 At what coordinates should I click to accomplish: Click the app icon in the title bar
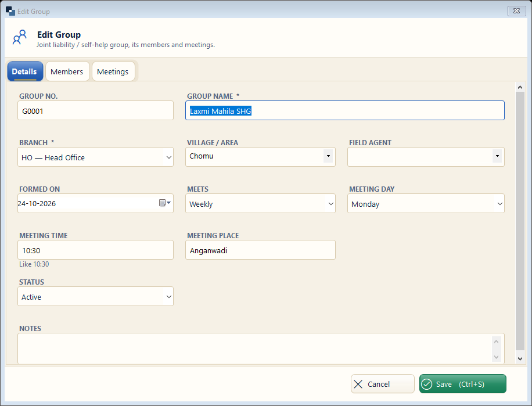pos(10,11)
